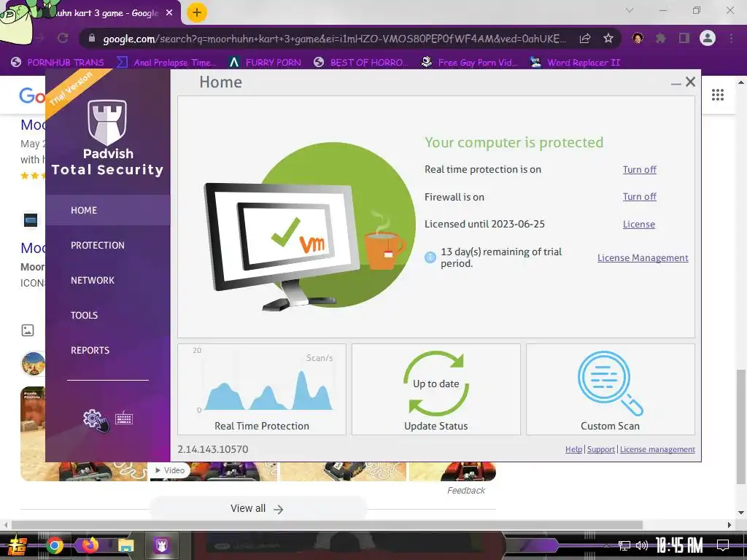Open Chrome extensions puzzle icon
Viewport: 747px width, 560px height.
coord(660,38)
